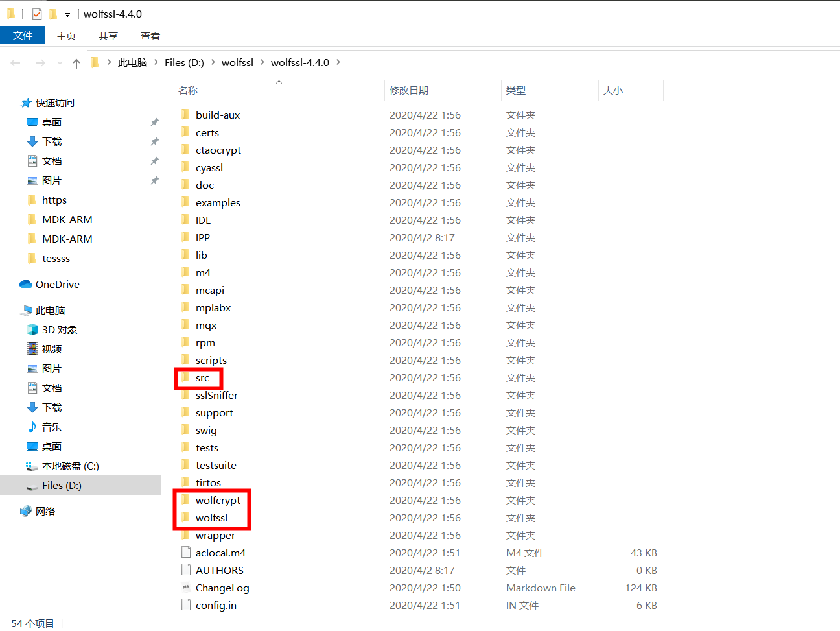
Task: Select the IPP folder icon
Action: [x=185, y=237]
